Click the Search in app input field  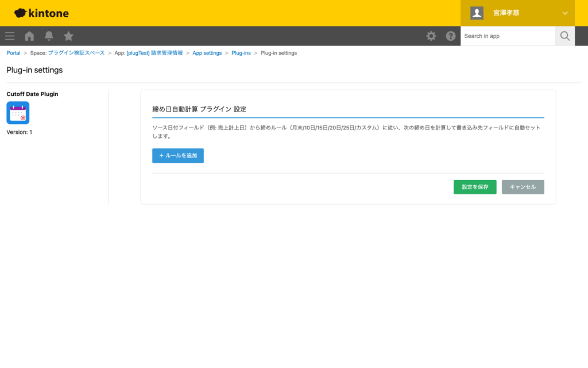pyautogui.click(x=508, y=36)
